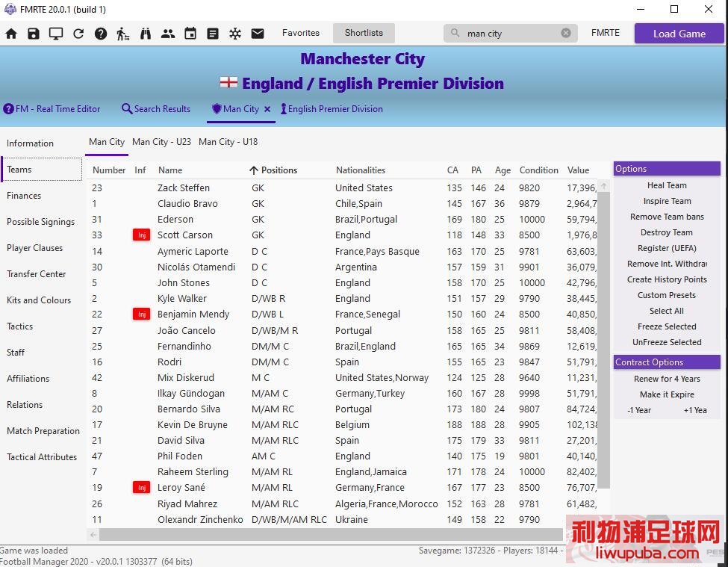Click Freeze Selected option
Image resolution: width=728 pixels, height=567 pixels.
pos(667,327)
